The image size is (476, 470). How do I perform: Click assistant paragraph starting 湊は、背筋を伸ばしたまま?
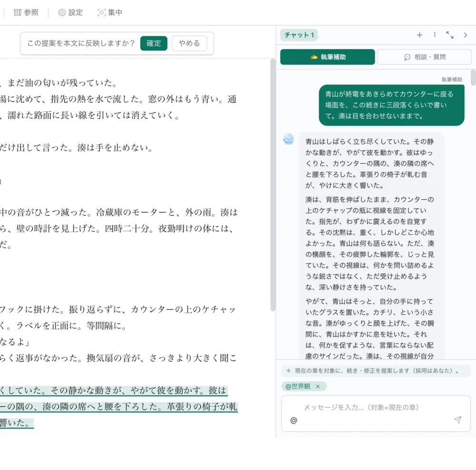370,243
